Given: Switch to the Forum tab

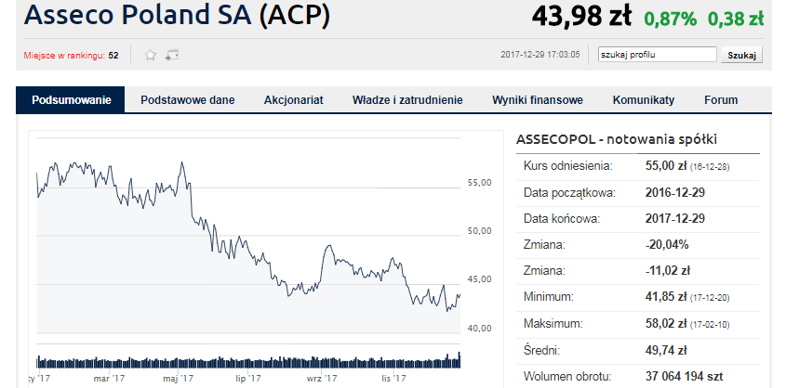Looking at the screenshot, I should click(x=721, y=100).
